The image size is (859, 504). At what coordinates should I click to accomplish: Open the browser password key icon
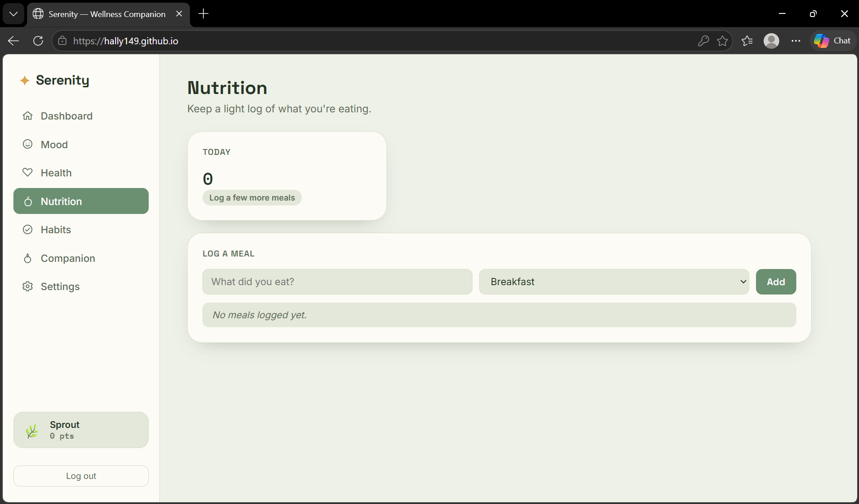[x=703, y=41]
